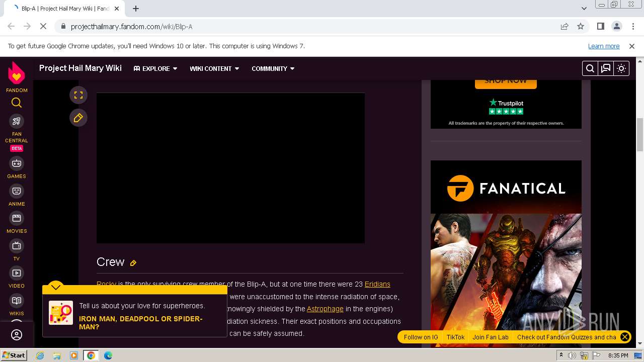Click the edit page pencil button

78,118
